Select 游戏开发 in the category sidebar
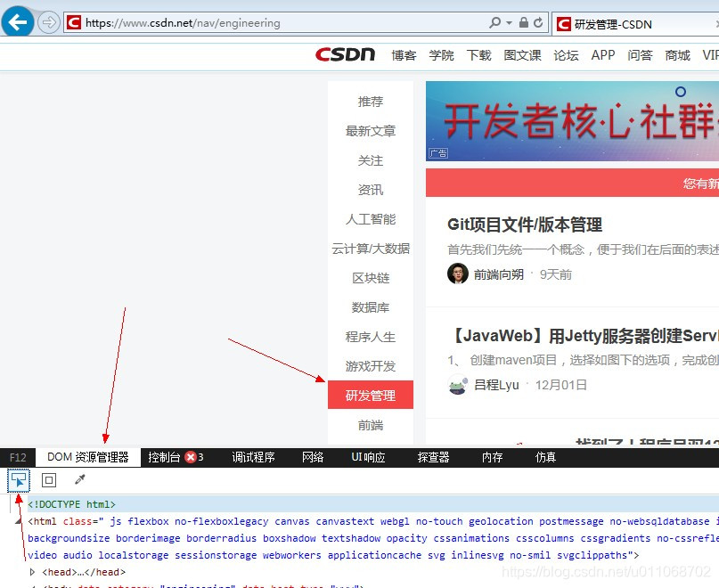Screen dimensions: 719x588 pyautogui.click(x=371, y=366)
